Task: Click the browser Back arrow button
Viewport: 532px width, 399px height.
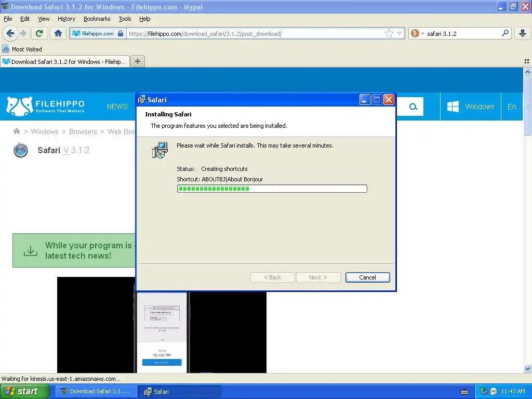Action: click(10, 33)
